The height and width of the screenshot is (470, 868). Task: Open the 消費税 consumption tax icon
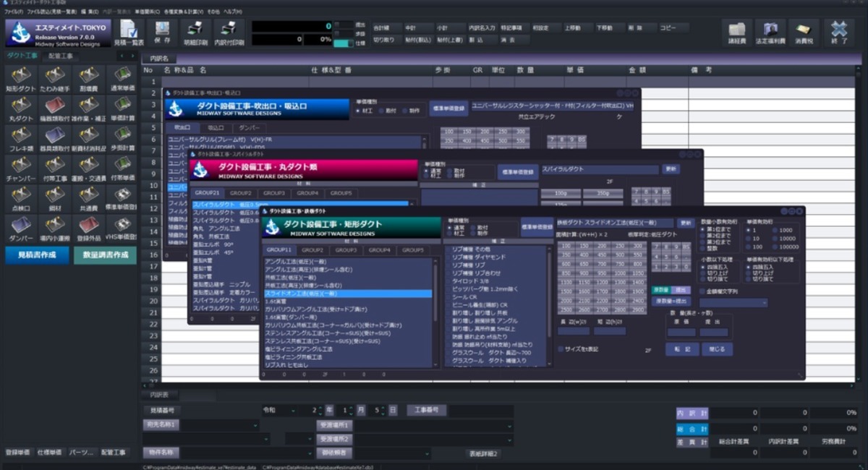pyautogui.click(x=804, y=30)
